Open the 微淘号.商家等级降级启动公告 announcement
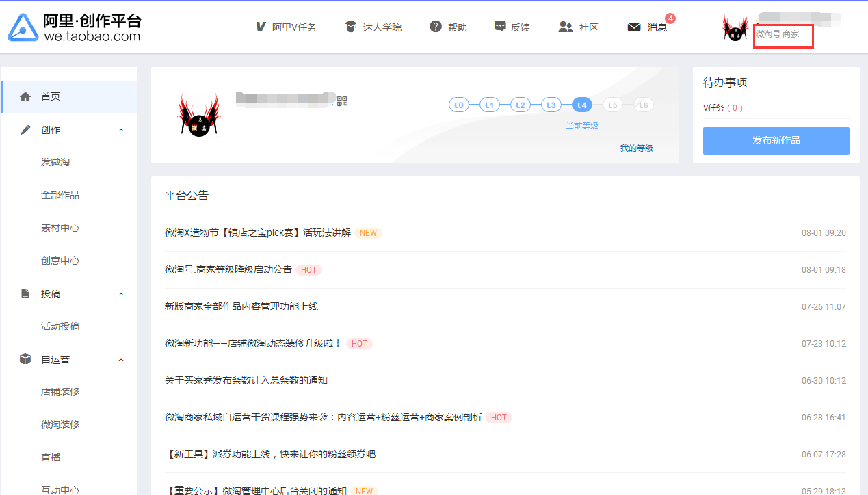Image resolution: width=868 pixels, height=495 pixels. tap(228, 269)
